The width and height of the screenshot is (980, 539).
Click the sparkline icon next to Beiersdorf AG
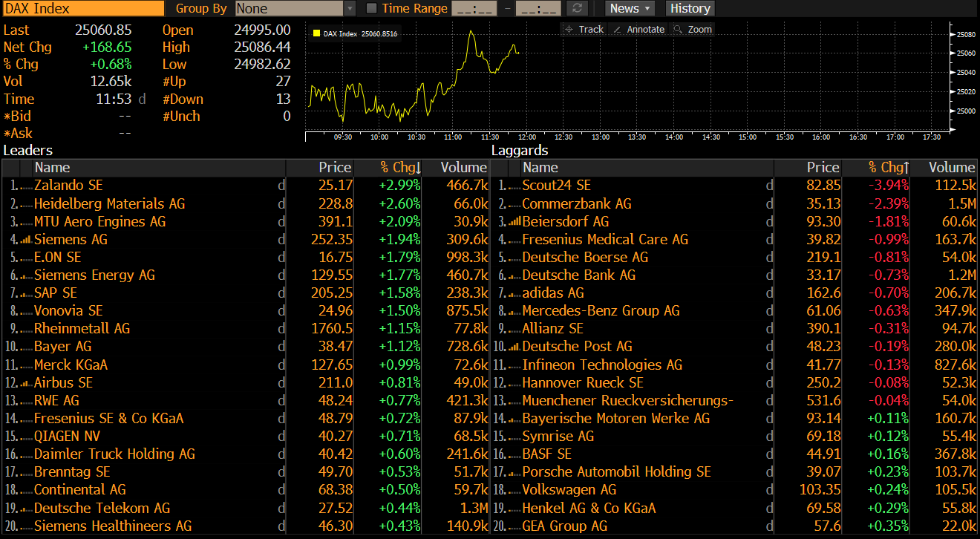tap(515, 220)
